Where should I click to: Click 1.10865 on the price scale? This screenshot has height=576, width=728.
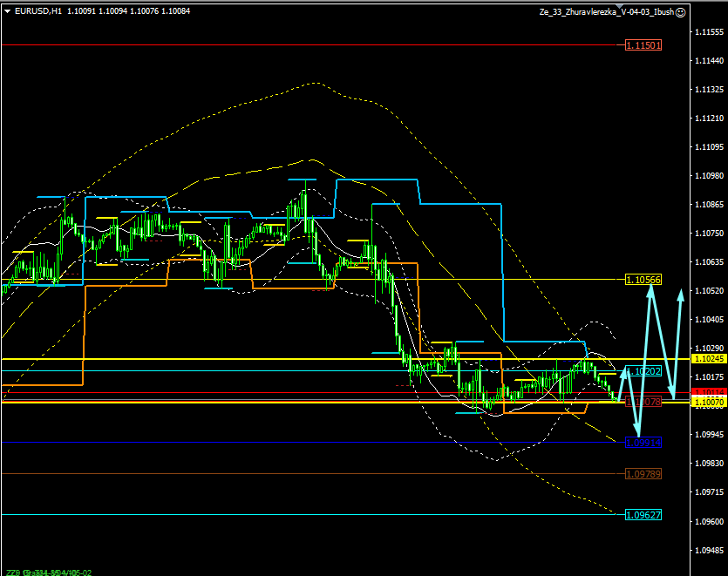(709, 205)
